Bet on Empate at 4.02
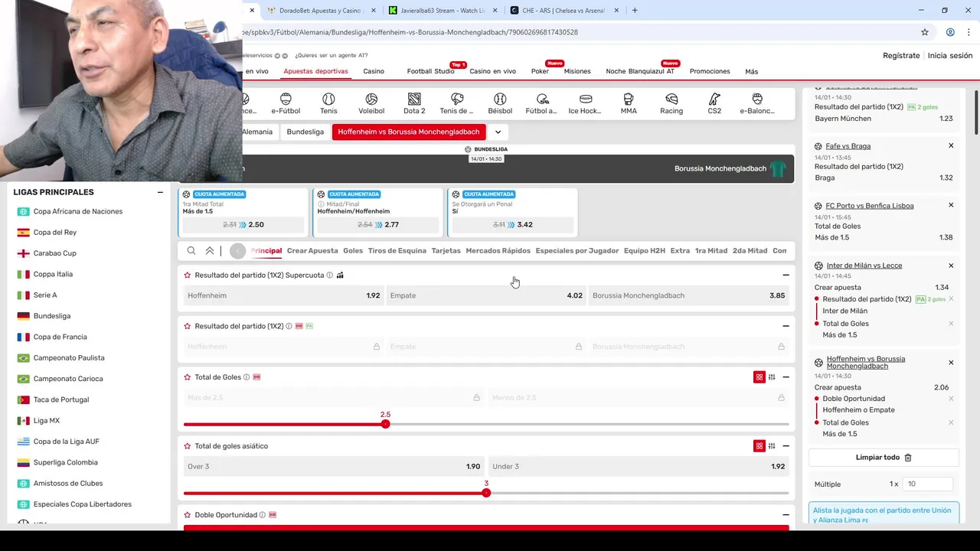Screen dimensions: 980x551 486,295
